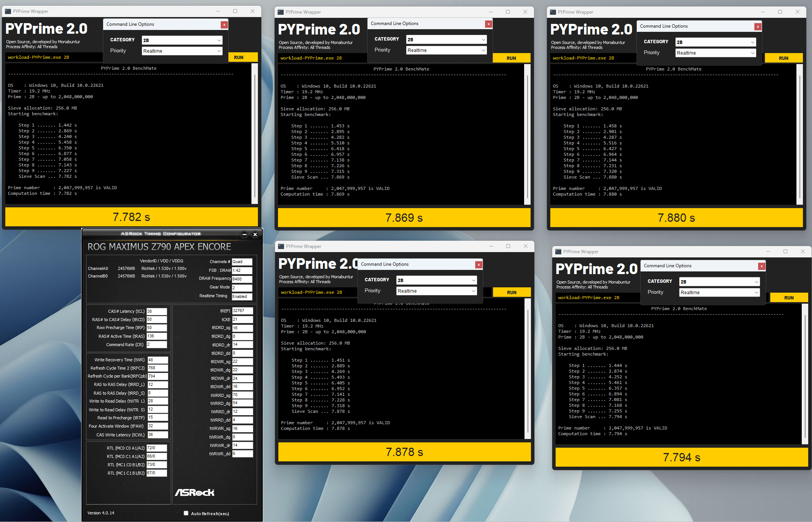This screenshot has height=522, width=812.
Task: Click the RAS# to CAS# Delay (tRCD) field
Action: (157, 320)
